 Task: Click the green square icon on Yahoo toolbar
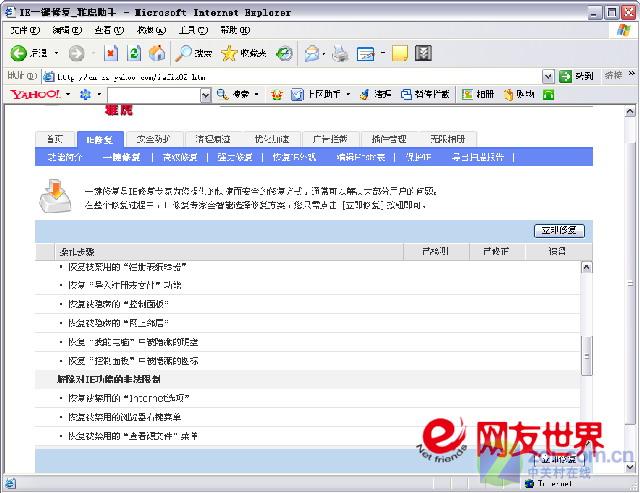(x=549, y=95)
